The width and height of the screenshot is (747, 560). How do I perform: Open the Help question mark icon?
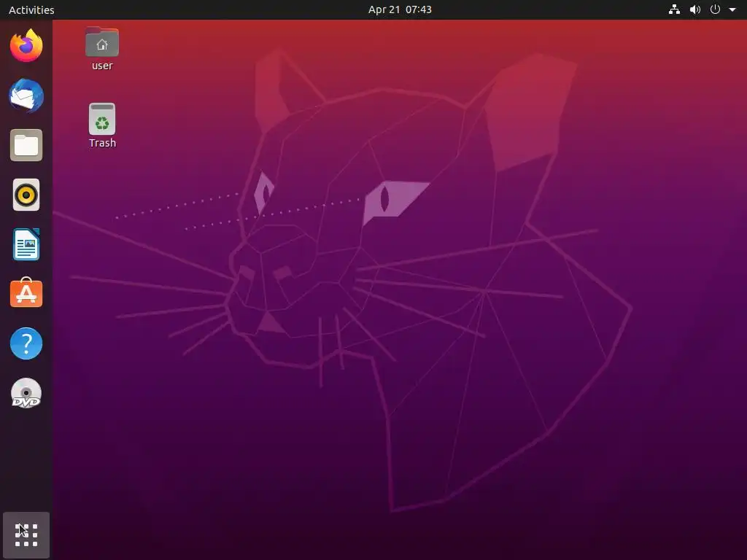click(x=26, y=343)
